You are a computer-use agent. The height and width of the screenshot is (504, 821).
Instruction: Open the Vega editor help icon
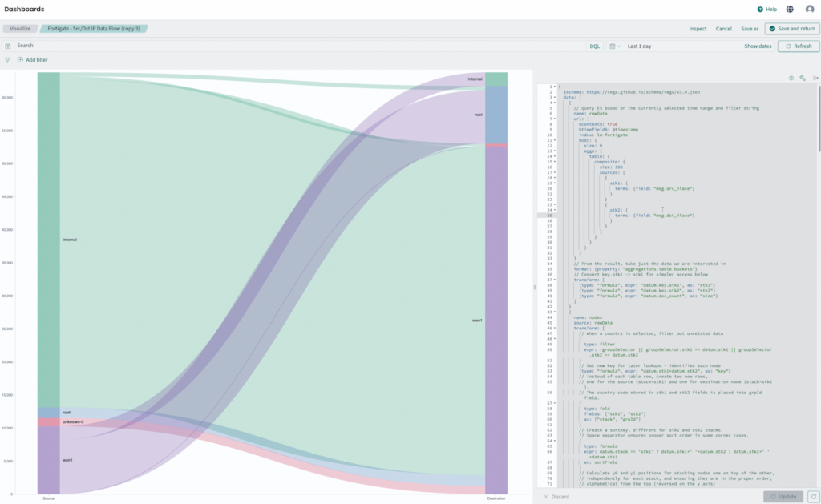[791, 78]
